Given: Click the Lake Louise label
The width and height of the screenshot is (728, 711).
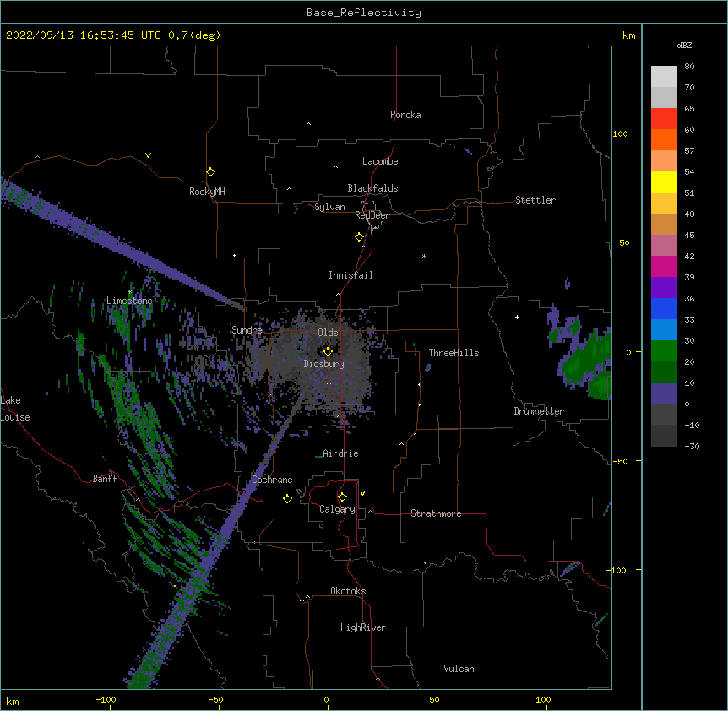Looking at the screenshot, I should [x=15, y=409].
